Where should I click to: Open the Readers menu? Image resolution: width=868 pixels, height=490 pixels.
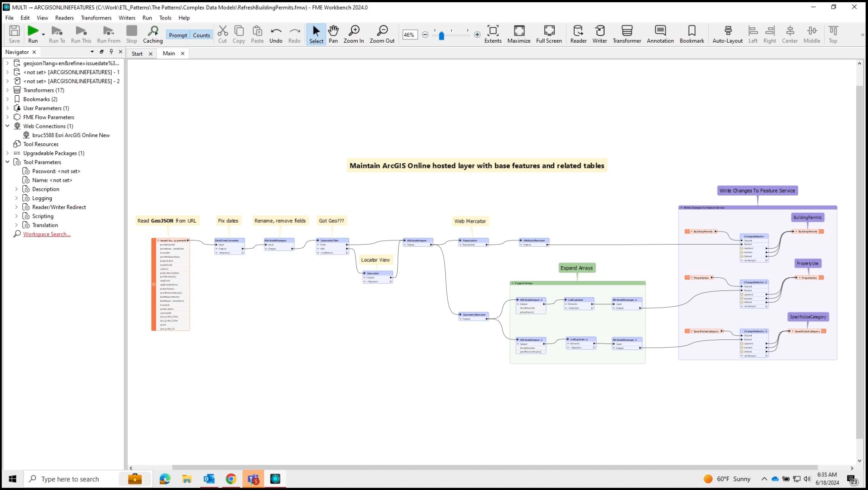[x=64, y=18]
